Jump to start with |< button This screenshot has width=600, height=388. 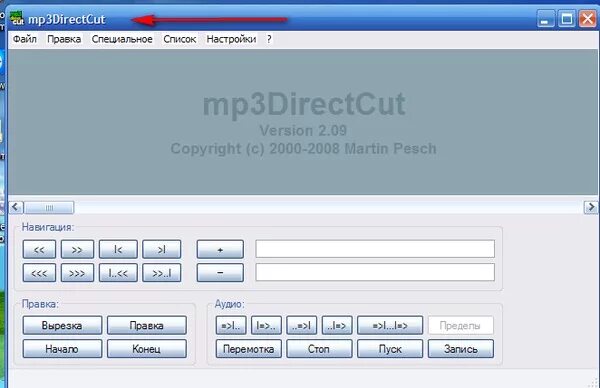click(x=118, y=249)
